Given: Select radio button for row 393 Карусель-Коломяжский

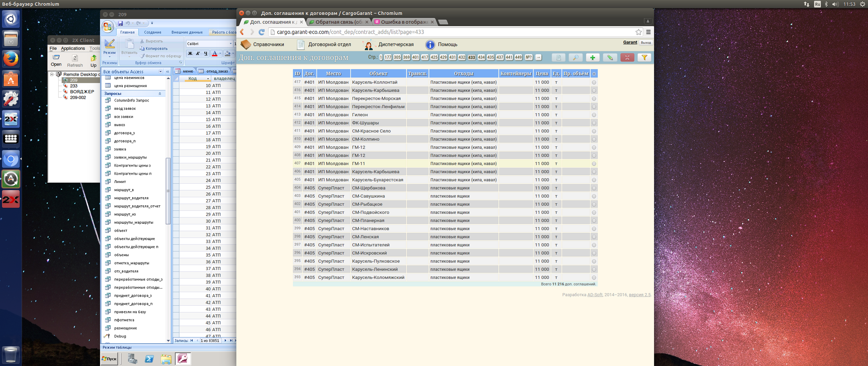Looking at the screenshot, I should (x=594, y=277).
